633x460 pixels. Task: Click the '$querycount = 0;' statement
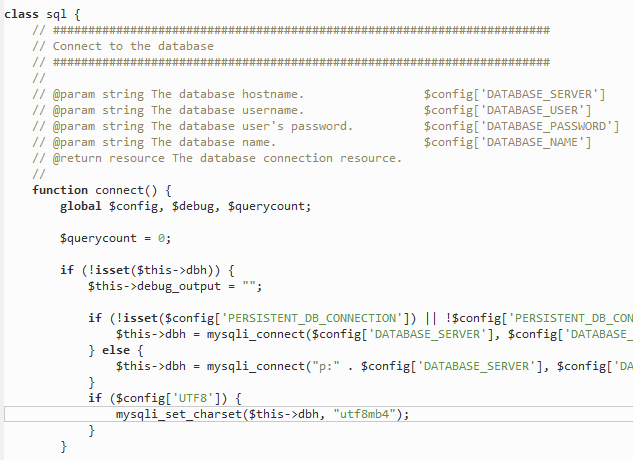tap(115, 239)
